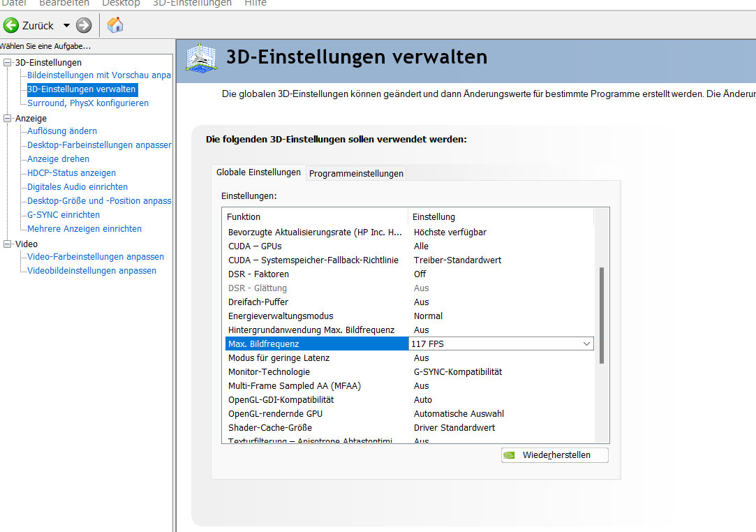Collapse the Video tree node

click(x=7, y=244)
